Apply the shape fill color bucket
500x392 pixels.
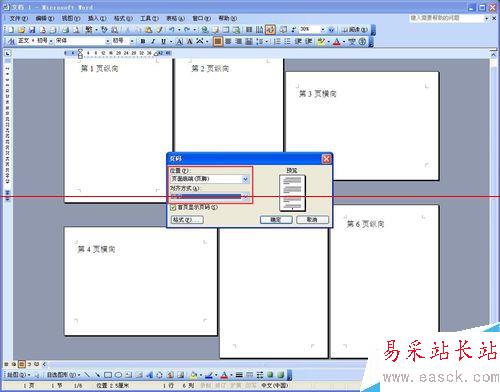194,375
